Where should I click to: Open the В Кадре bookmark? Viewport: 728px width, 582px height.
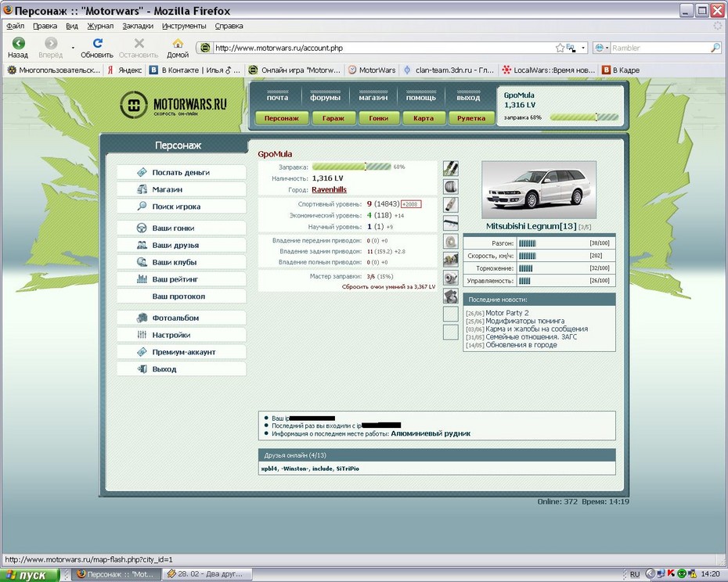point(620,70)
